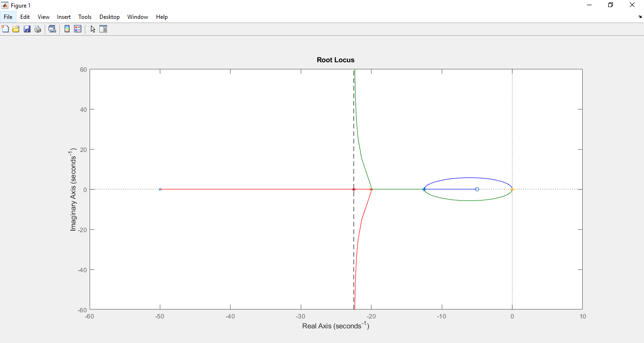Click the pole marker at -50 on real axis
Viewport: 644px width, 343px height.
pos(160,189)
